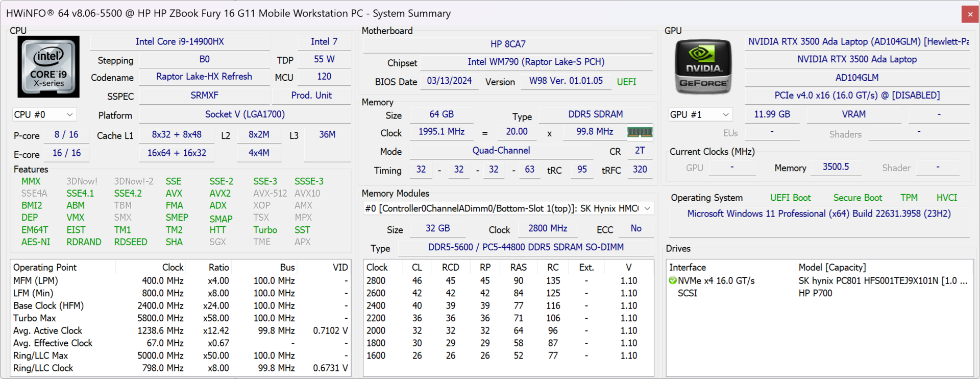Click the UEFI label beside BIOS version
The height and width of the screenshot is (379, 980).
[x=626, y=82]
